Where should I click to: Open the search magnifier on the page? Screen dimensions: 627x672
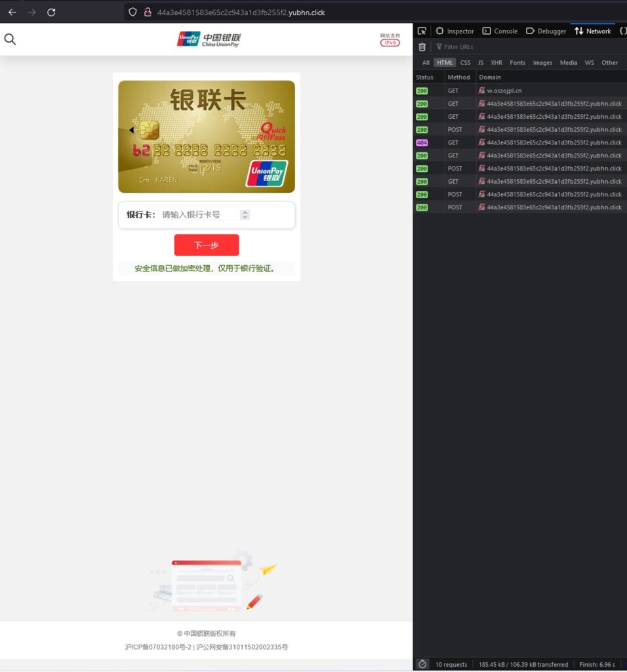10,39
